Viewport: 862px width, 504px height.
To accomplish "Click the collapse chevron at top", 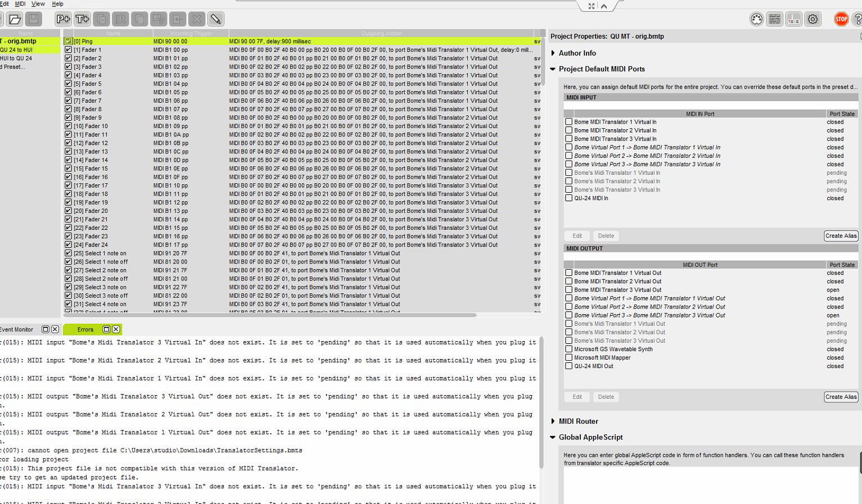I will (x=604, y=6).
